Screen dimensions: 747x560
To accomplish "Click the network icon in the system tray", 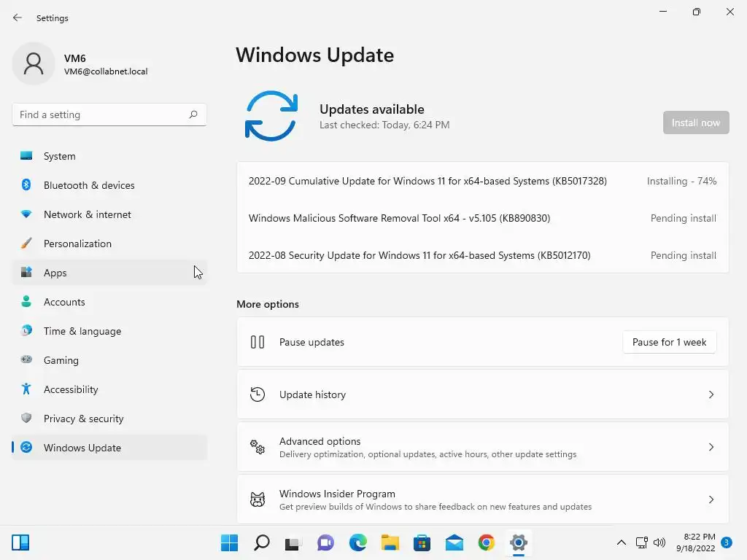I will point(641,542).
